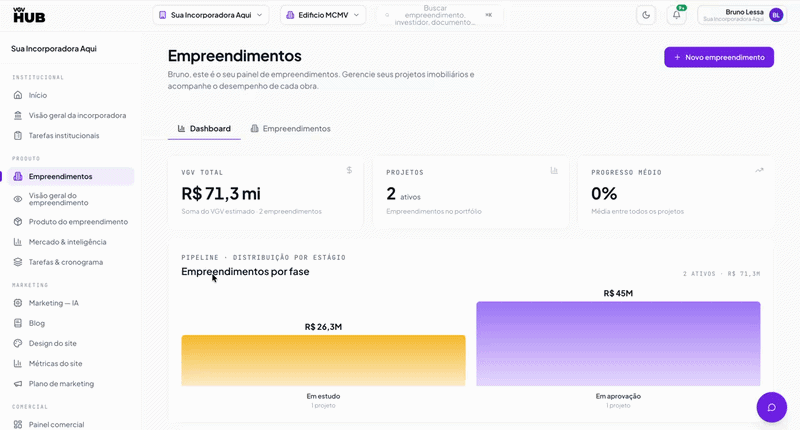Open Edifício MCMV project dropdown
800x430 pixels.
pyautogui.click(x=323, y=15)
